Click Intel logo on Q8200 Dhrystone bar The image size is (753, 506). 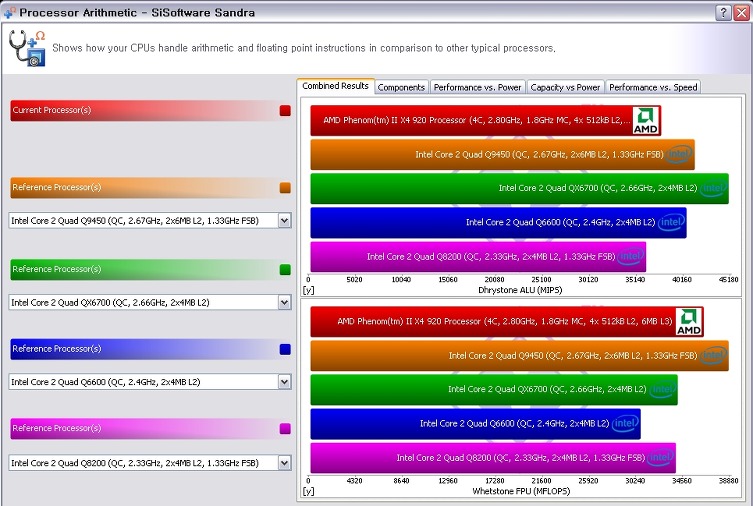tap(631, 256)
